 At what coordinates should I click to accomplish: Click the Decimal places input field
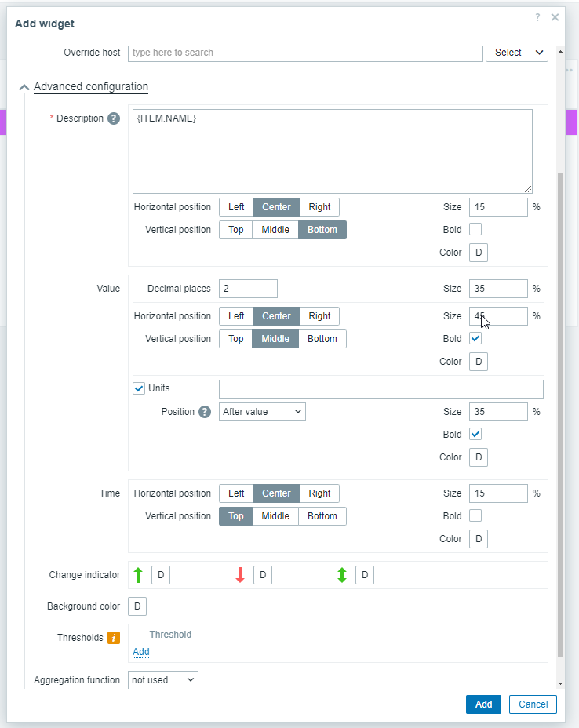(x=249, y=289)
